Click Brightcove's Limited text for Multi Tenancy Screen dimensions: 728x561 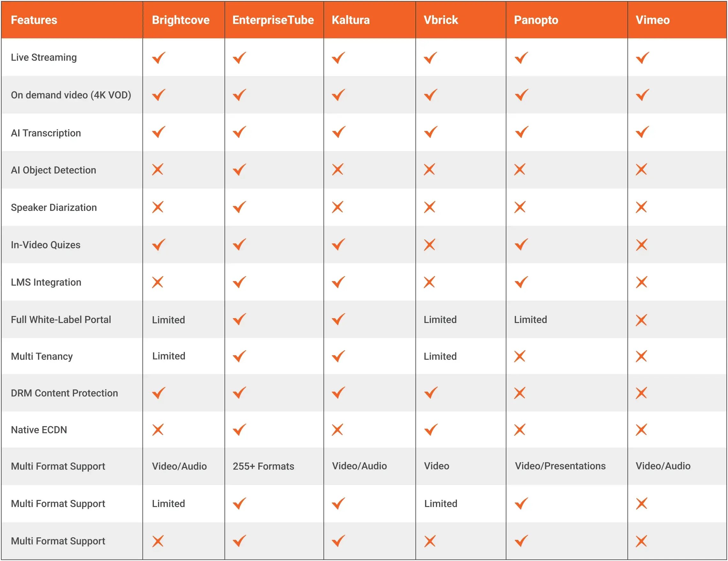click(x=169, y=356)
